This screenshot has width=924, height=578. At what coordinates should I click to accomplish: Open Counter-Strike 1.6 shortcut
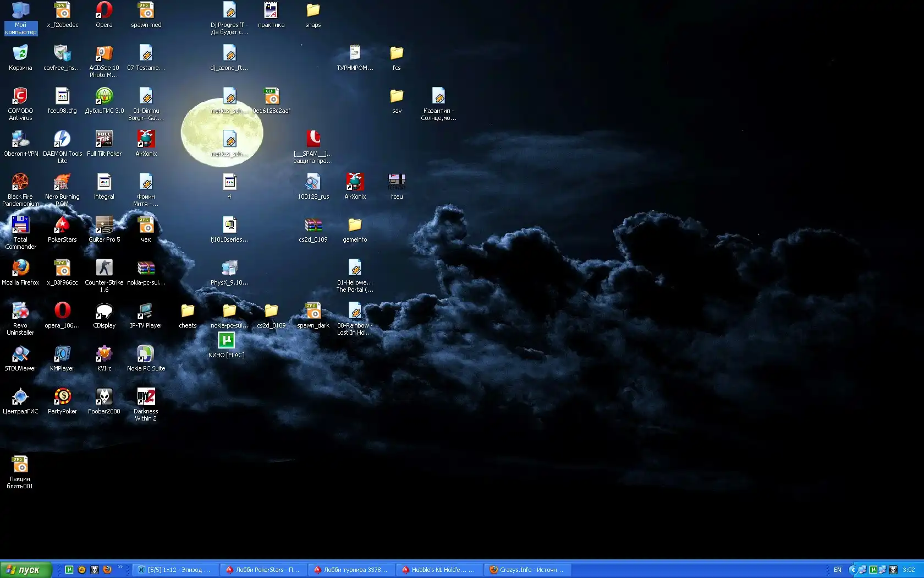104,268
